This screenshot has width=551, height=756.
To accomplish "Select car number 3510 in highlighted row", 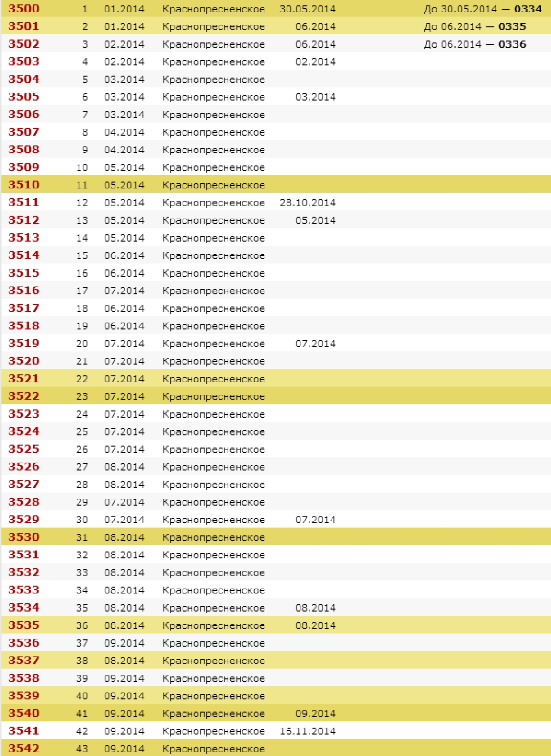I will pos(23,184).
